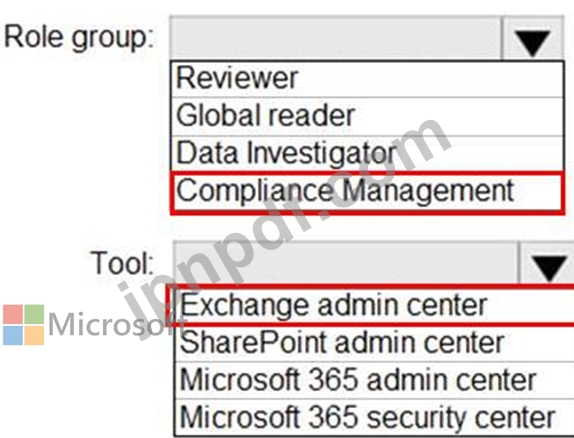This screenshot has height=438, width=574.
Task: Select SharePoint admin center option
Action: point(375,343)
